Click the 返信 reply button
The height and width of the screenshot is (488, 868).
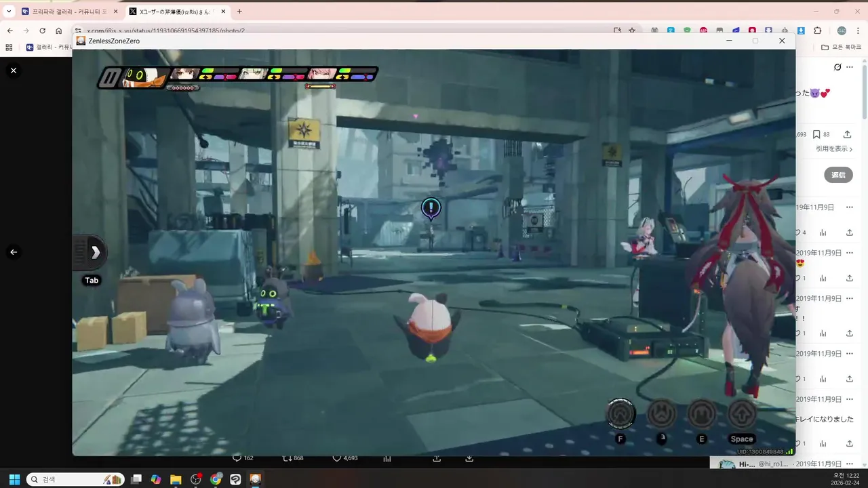[x=839, y=175]
